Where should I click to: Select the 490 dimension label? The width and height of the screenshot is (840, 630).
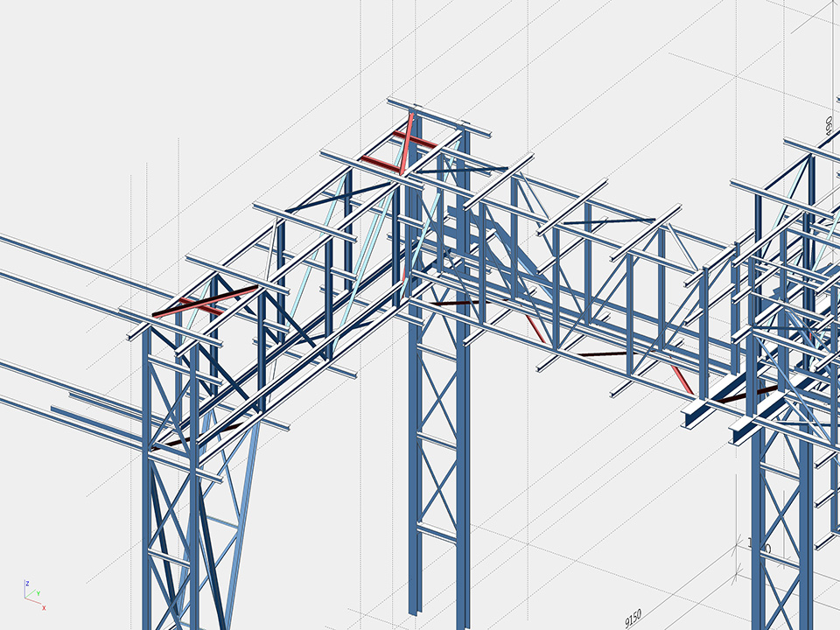click(x=829, y=124)
